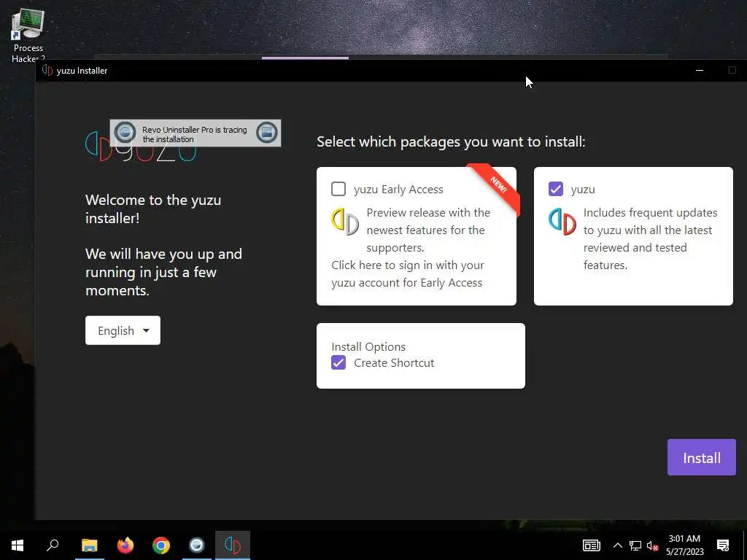Open News and interests tray icon
The width and height of the screenshot is (747, 560).
tap(591, 545)
